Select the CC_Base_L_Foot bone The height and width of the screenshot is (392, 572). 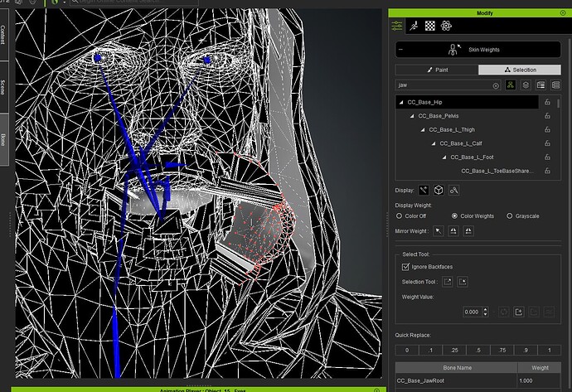(x=472, y=157)
